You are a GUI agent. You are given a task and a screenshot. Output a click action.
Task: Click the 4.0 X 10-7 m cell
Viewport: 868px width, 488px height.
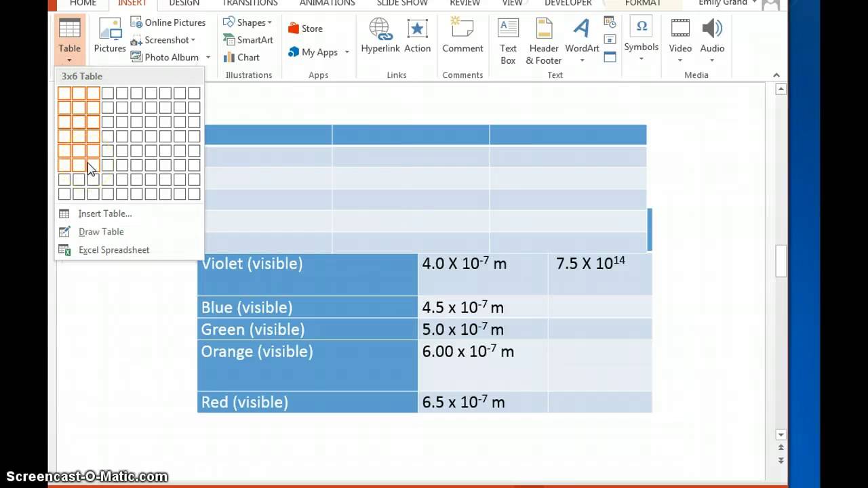pos(483,274)
